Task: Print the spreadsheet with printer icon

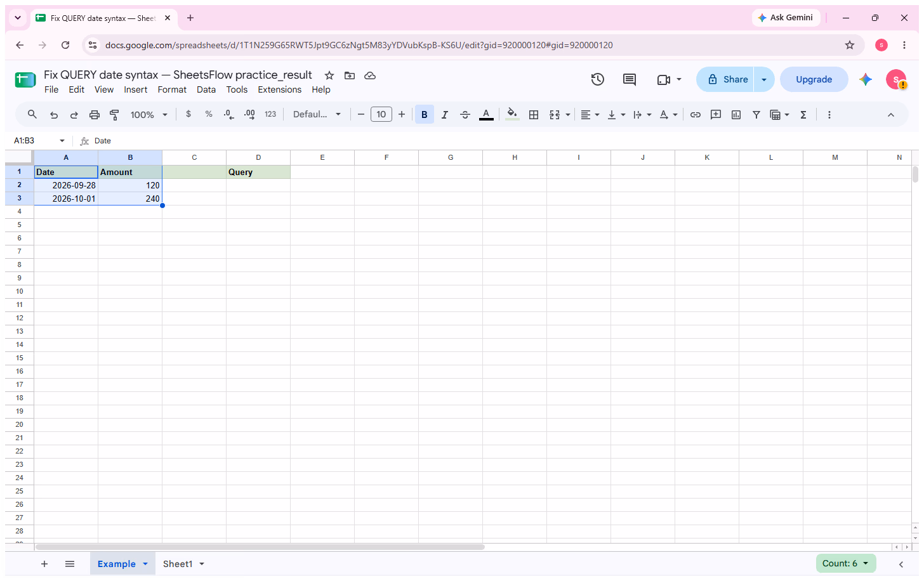Action: (x=95, y=115)
